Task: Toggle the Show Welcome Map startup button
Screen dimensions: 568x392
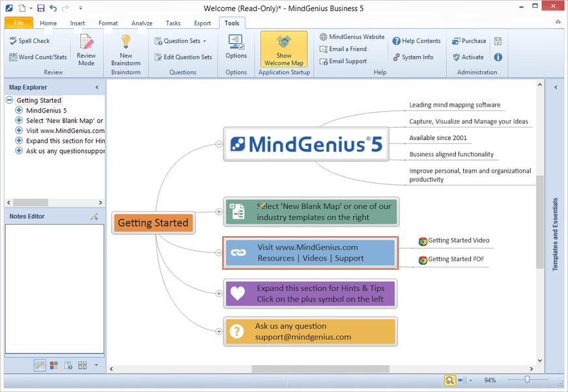Action: [284, 49]
